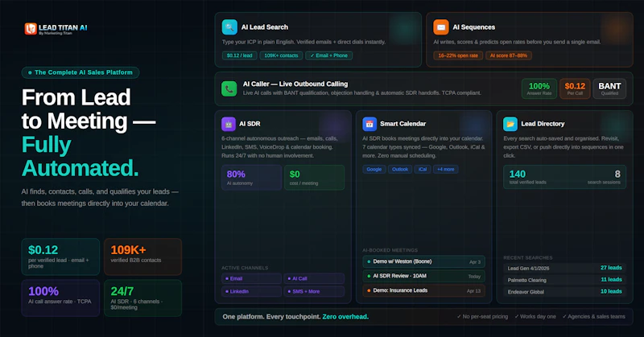
Task: Click the 11 leads count
Action: (611, 280)
